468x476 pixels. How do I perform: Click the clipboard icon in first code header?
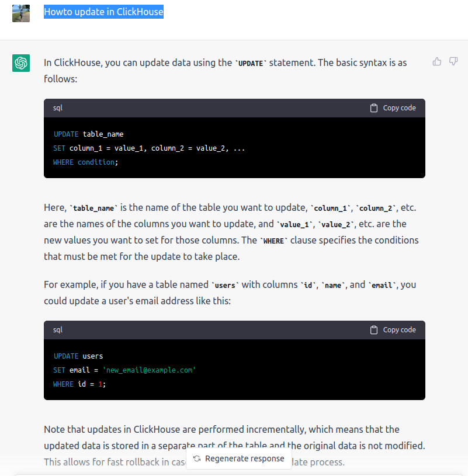click(374, 108)
